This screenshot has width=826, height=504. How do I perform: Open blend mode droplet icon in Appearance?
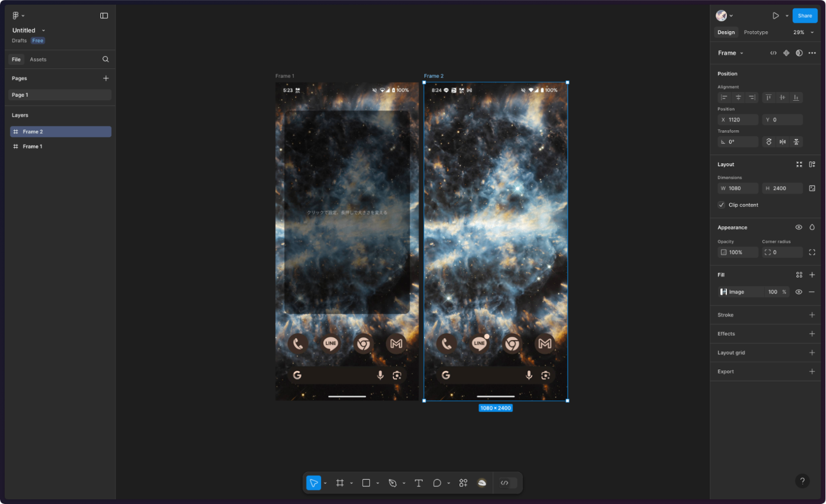(812, 227)
